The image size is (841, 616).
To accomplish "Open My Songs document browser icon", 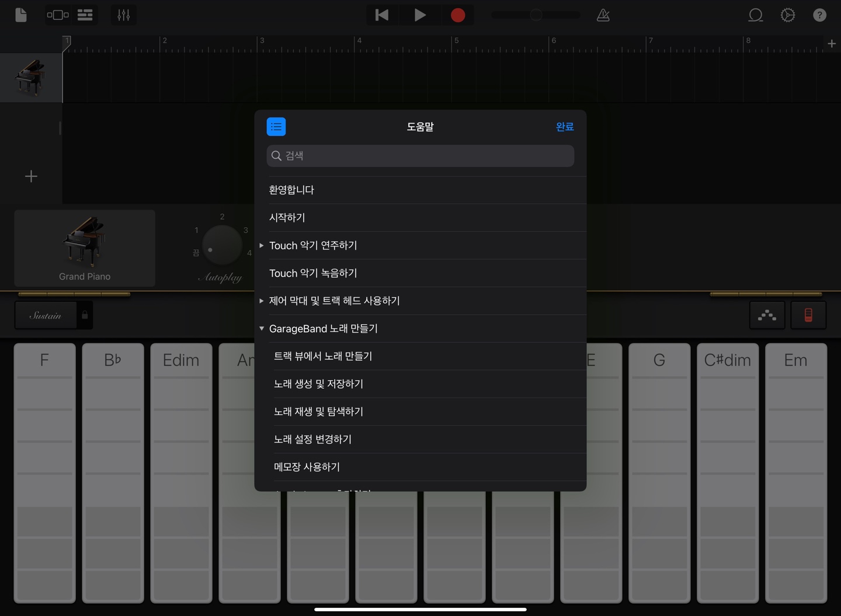I will [x=21, y=15].
